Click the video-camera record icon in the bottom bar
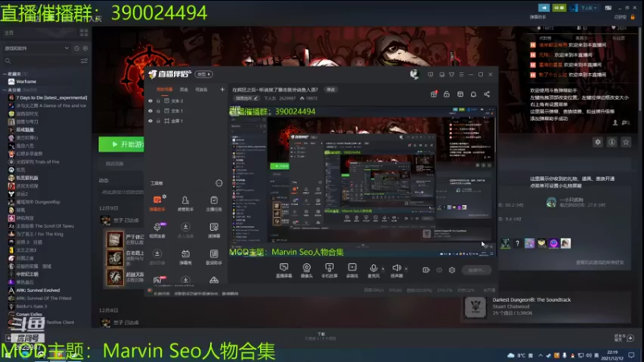The width and height of the screenshot is (644, 362). coord(426,269)
